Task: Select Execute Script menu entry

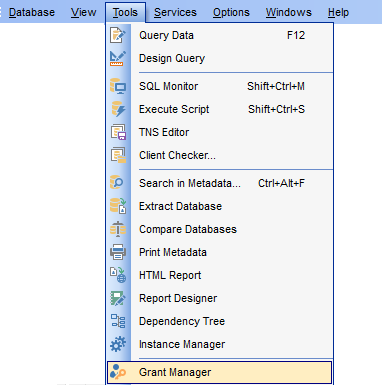Action: pos(219,109)
